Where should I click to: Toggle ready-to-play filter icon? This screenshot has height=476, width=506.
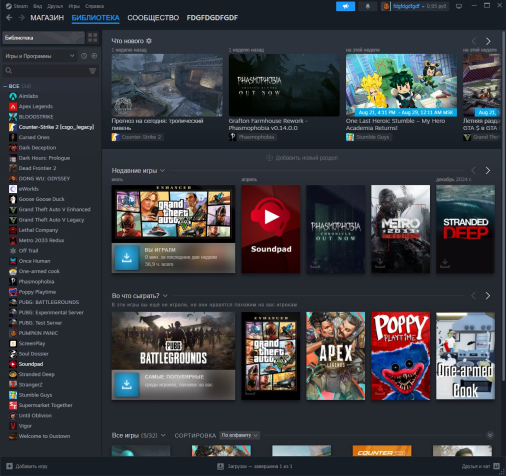(94, 56)
